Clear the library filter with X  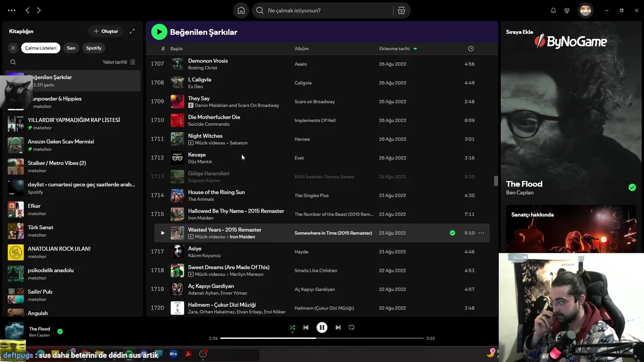[13, 48]
